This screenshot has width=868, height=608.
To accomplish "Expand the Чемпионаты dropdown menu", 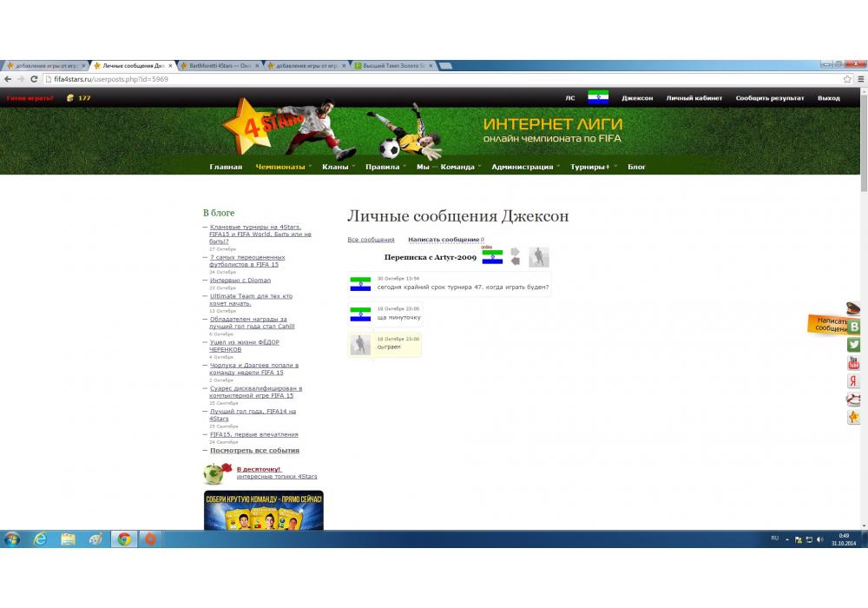I will click(x=280, y=167).
